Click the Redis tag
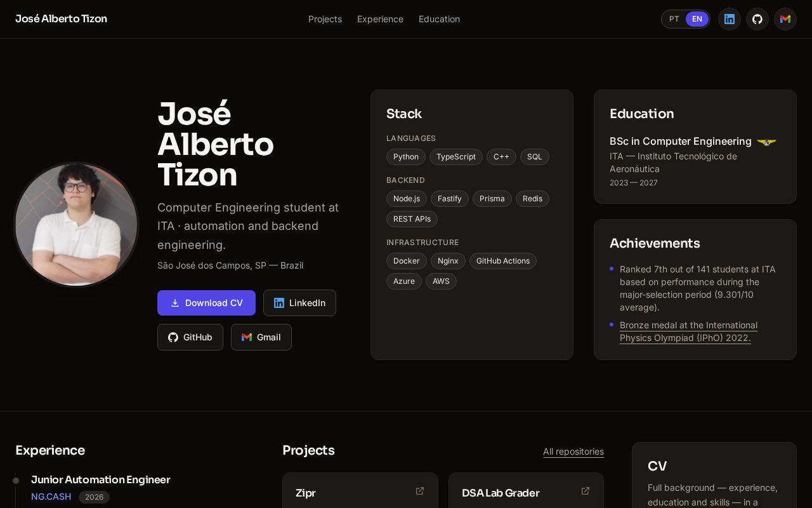This screenshot has width=812, height=508. pyautogui.click(x=533, y=199)
